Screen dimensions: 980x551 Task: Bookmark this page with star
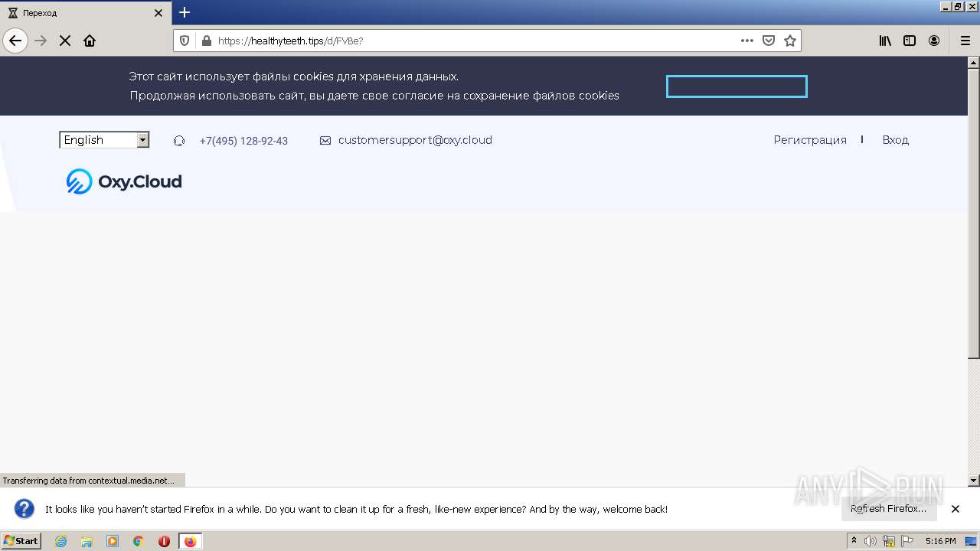(790, 41)
